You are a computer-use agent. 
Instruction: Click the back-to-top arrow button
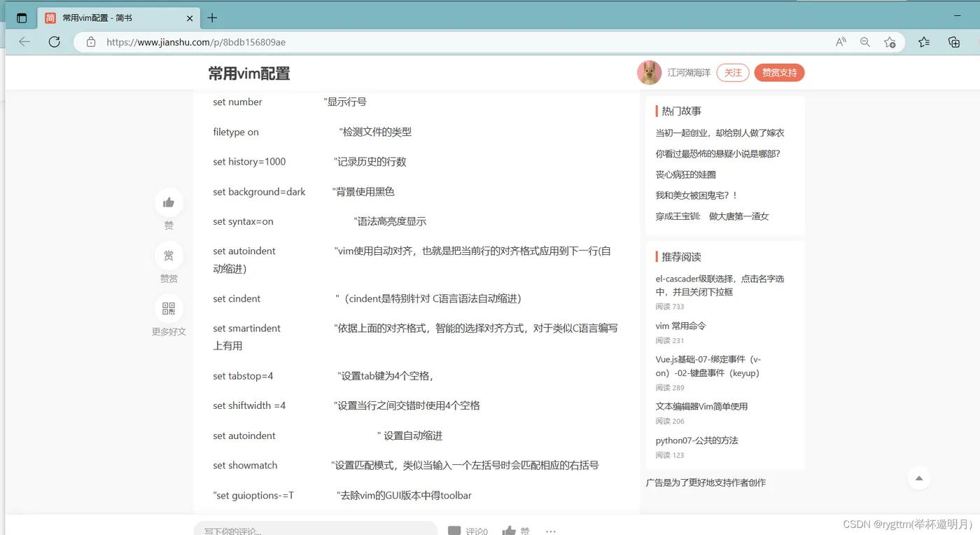click(x=919, y=478)
